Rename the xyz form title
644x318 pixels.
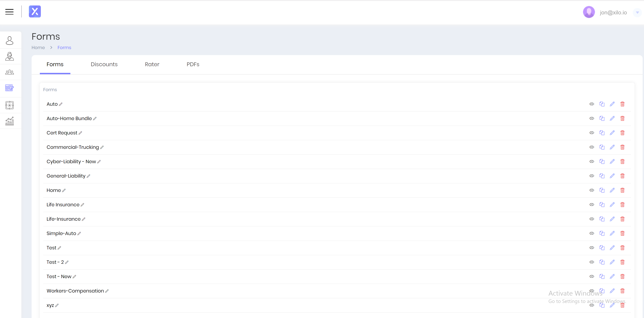[57, 305]
